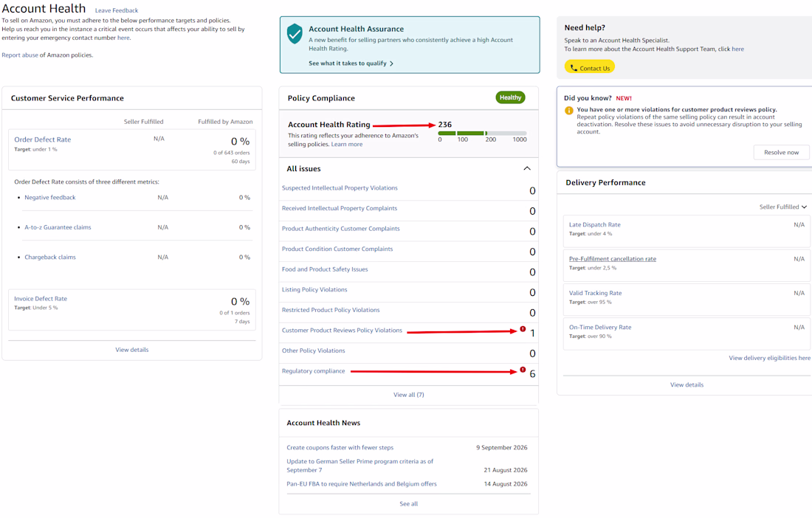The height and width of the screenshot is (518, 812).
Task: Open the Invoice Defect Rate link
Action: pos(41,299)
